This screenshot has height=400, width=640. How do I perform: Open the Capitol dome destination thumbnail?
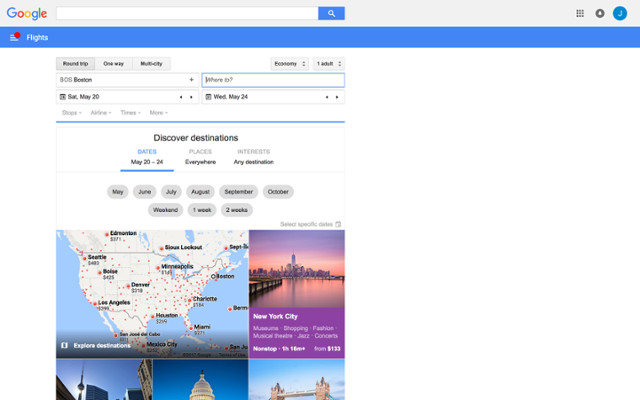[200, 380]
